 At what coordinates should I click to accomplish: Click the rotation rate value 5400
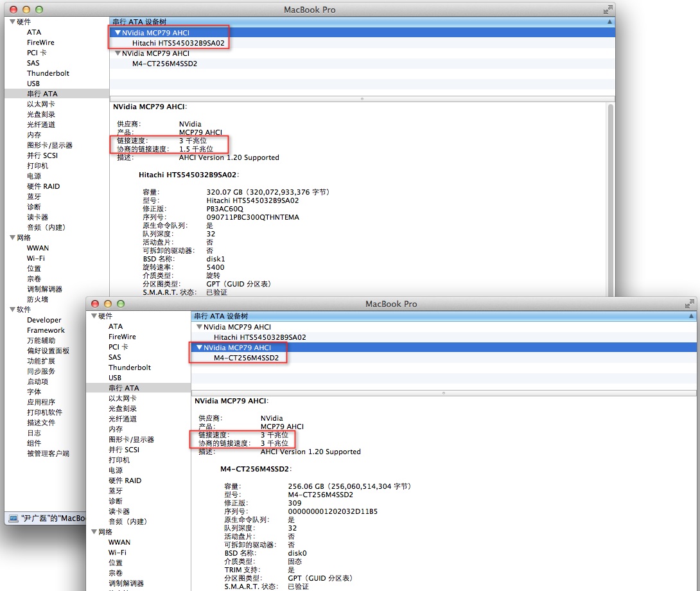tap(215, 268)
